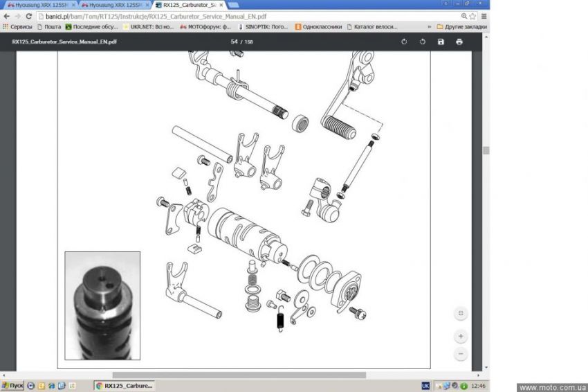The width and height of the screenshot is (588, 392).
Task: Launch the third quick launch icon
Action: coord(51,386)
